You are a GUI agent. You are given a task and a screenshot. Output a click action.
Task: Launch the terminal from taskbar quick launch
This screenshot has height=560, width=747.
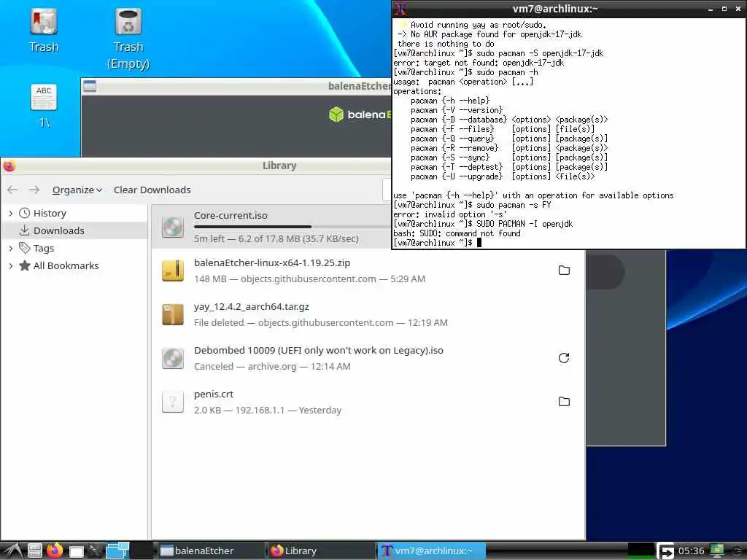[x=95, y=551]
